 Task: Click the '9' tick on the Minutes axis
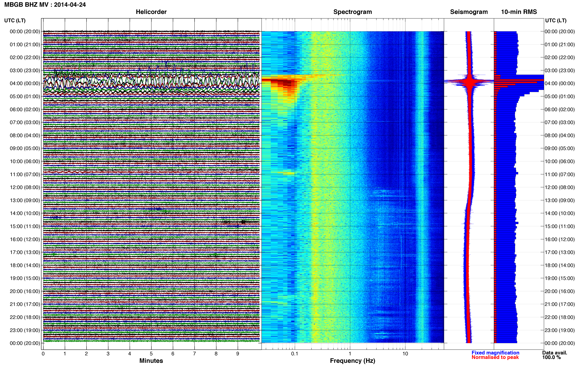click(238, 354)
